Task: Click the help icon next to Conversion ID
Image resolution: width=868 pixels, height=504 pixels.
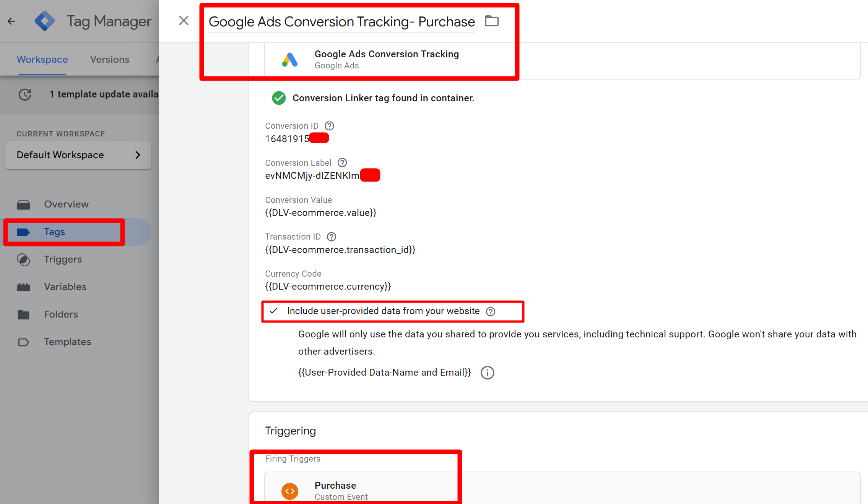Action: click(329, 126)
